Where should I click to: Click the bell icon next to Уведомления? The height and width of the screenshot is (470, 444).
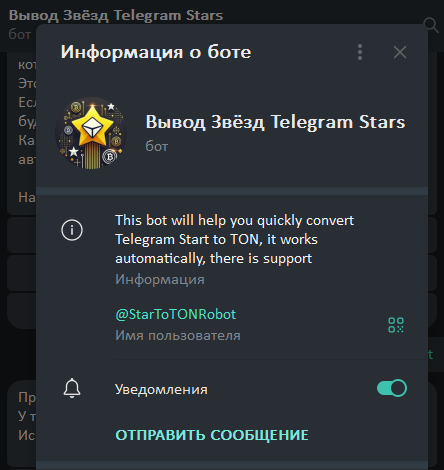click(72, 388)
